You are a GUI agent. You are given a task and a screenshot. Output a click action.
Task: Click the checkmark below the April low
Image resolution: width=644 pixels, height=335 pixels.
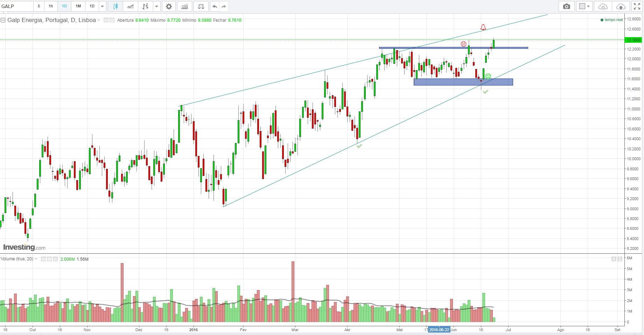[359, 146]
